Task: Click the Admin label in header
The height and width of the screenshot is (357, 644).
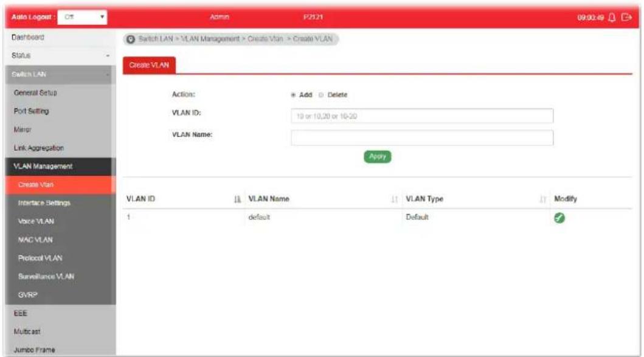Action: [220, 17]
